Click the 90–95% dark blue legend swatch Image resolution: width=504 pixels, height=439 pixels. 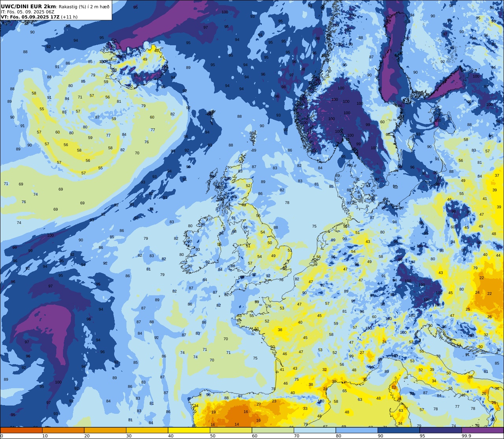[398, 430]
